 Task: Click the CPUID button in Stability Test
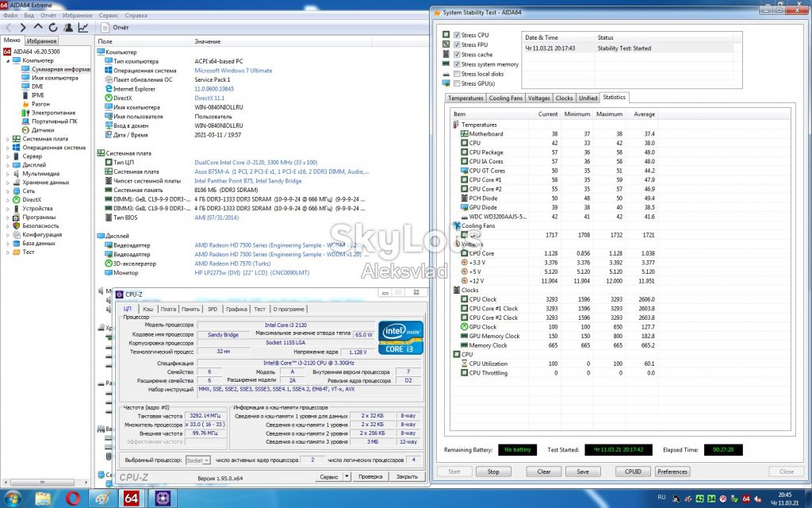click(634, 471)
